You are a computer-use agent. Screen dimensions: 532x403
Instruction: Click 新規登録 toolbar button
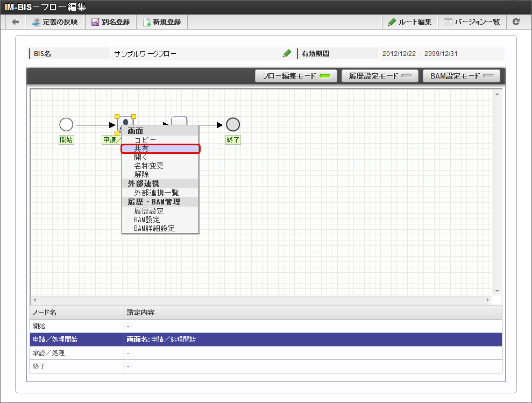(x=162, y=22)
